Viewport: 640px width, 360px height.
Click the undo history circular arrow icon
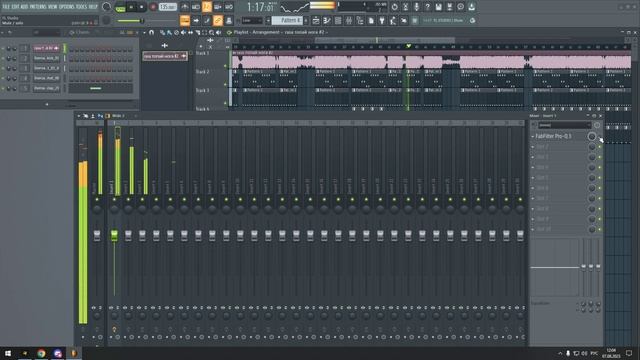394,7
